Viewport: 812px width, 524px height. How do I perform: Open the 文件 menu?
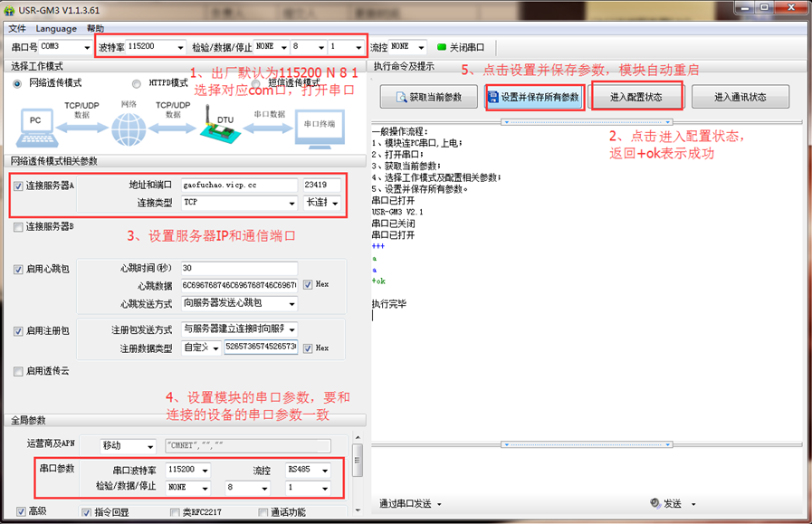coord(16,28)
